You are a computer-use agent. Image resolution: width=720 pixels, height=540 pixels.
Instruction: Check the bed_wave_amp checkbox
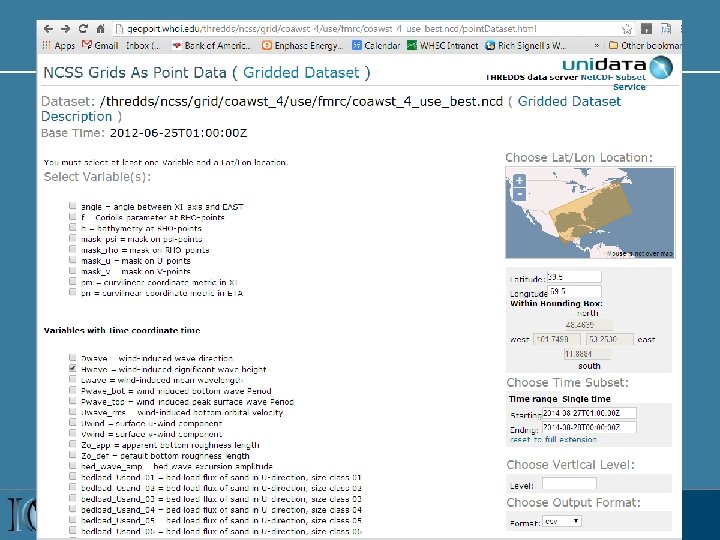click(x=73, y=465)
